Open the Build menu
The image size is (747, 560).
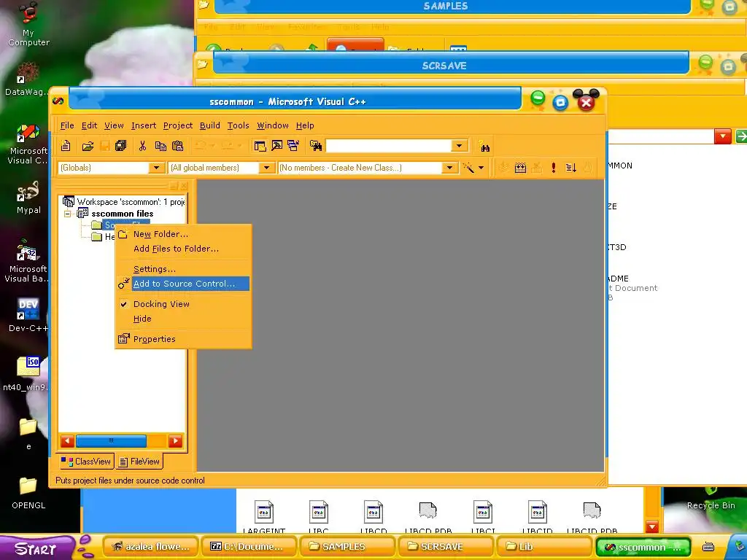click(209, 125)
